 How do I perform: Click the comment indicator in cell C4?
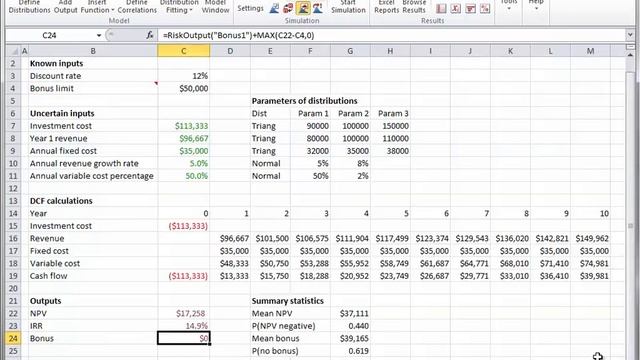coord(156,84)
